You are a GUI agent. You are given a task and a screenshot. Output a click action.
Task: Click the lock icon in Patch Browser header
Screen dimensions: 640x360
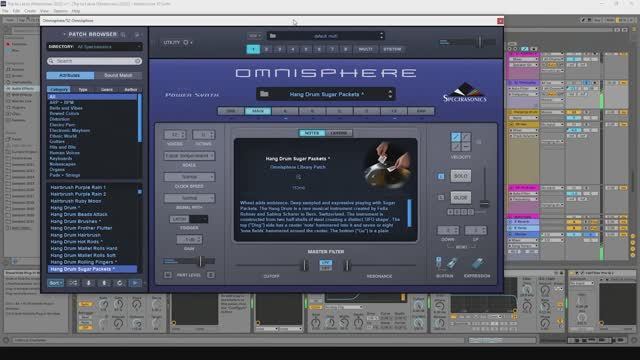(x=137, y=35)
